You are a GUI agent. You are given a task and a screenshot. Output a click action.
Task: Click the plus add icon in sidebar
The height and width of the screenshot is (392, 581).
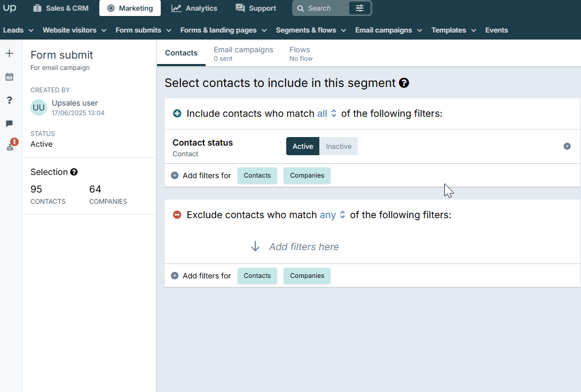pyautogui.click(x=10, y=53)
